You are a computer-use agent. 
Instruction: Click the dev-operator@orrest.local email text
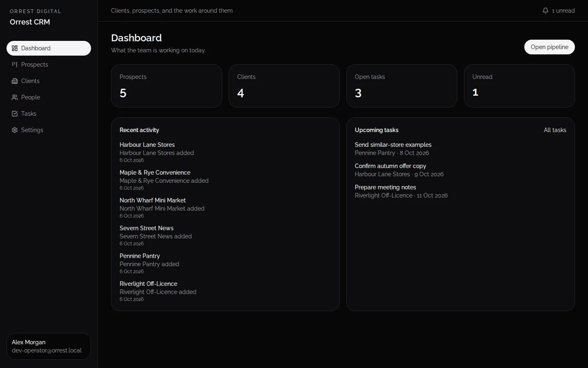47,350
